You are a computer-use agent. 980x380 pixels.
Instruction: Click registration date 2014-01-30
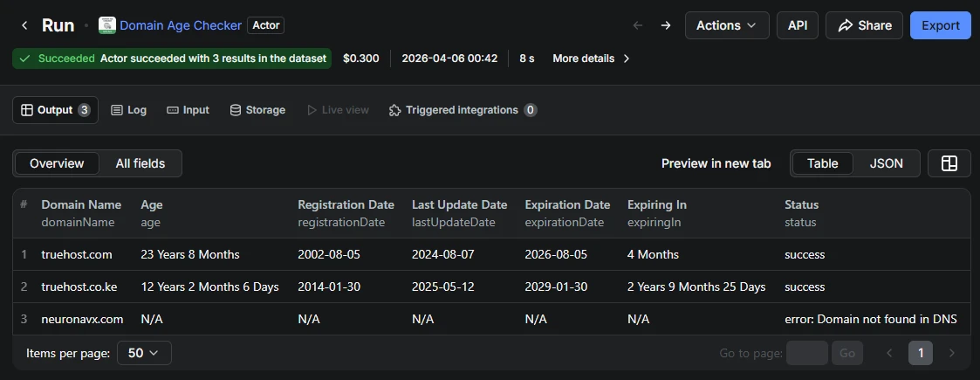pos(329,287)
